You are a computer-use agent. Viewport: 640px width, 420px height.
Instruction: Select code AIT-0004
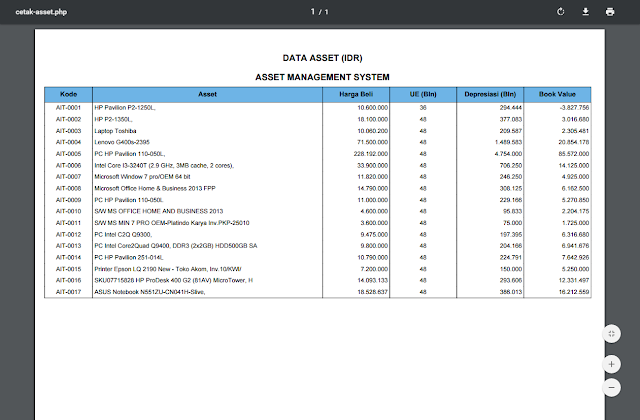[69, 142]
